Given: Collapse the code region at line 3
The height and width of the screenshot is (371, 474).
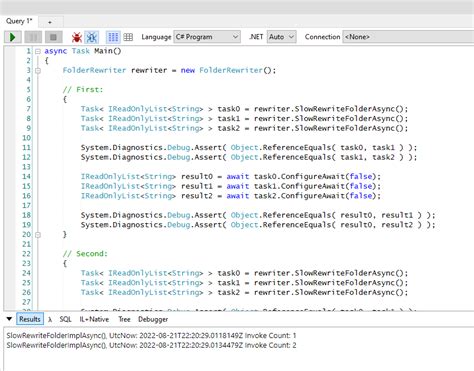Looking at the screenshot, I should [38, 71].
